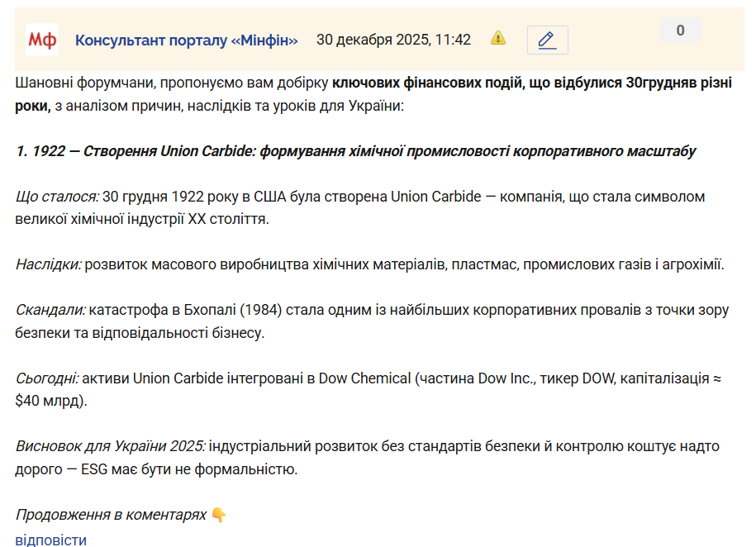Click the post vote counter showing 0
756x547 pixels.
tap(680, 31)
